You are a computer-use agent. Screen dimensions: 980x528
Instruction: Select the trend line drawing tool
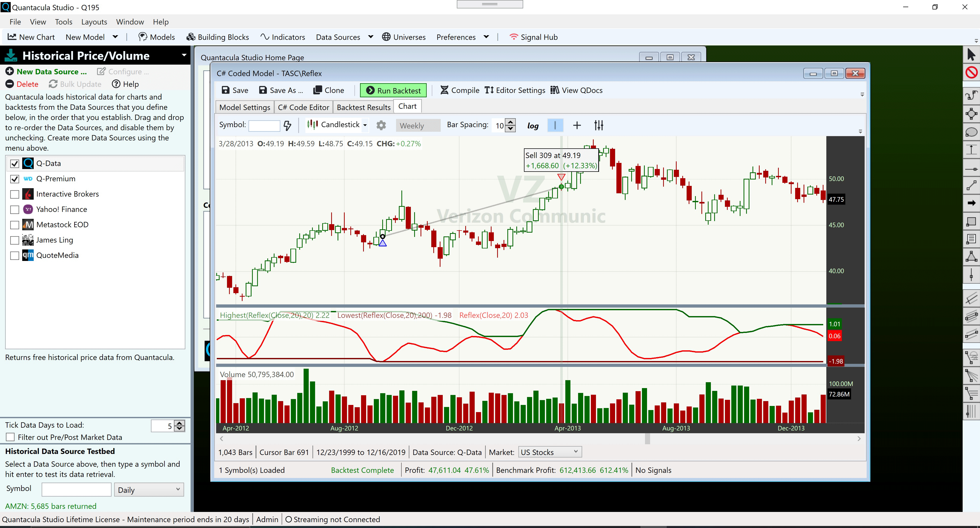pos(971,185)
